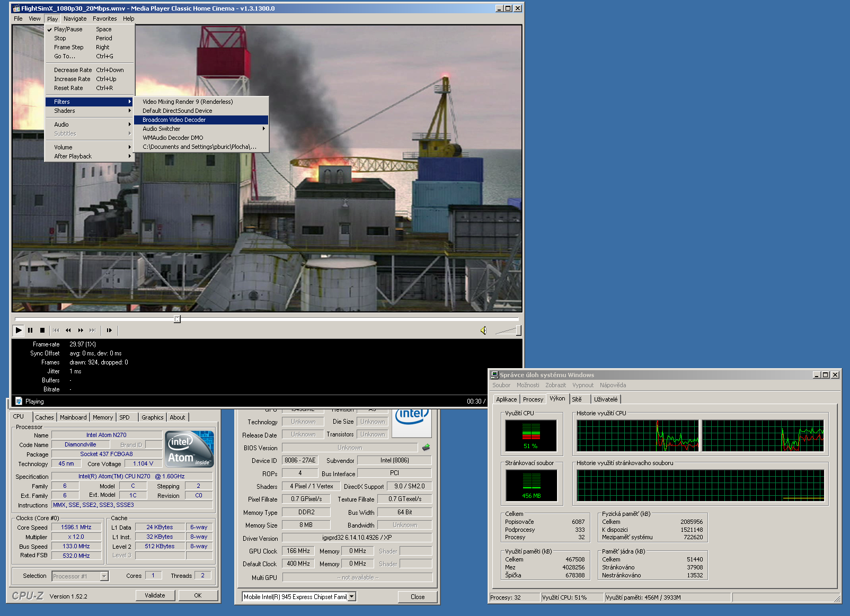Toggle the checked Play/Pause menu entry
Viewport: 850px width, 616px height.
point(90,30)
